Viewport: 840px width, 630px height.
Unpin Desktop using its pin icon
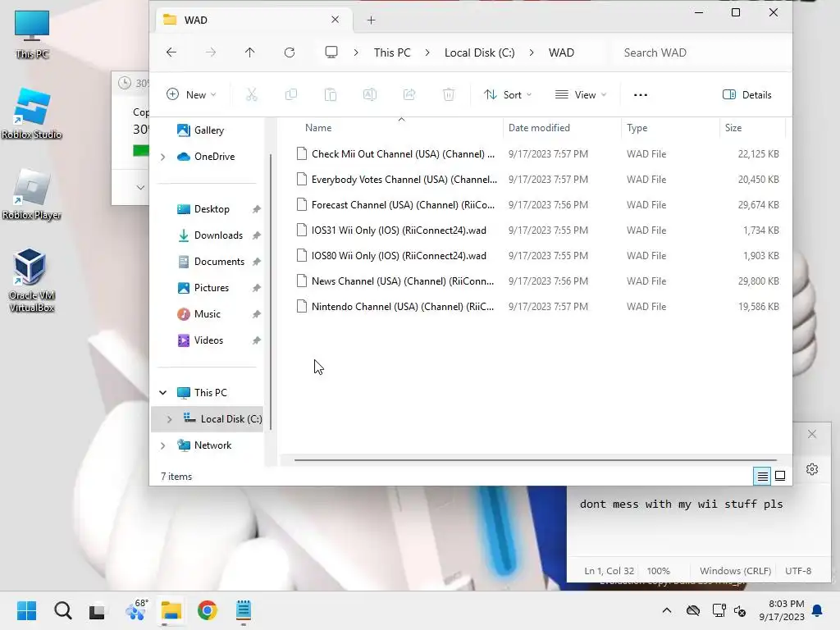click(x=257, y=209)
